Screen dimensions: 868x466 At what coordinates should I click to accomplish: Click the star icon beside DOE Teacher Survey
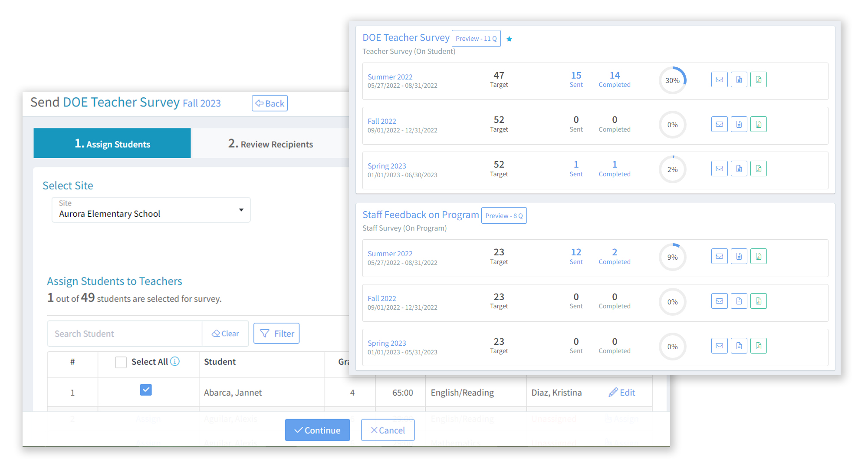509,39
